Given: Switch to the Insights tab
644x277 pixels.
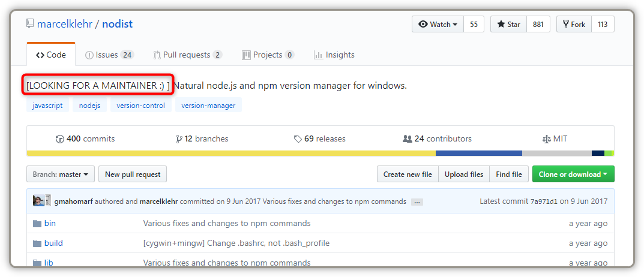Looking at the screenshot, I should click(x=334, y=55).
